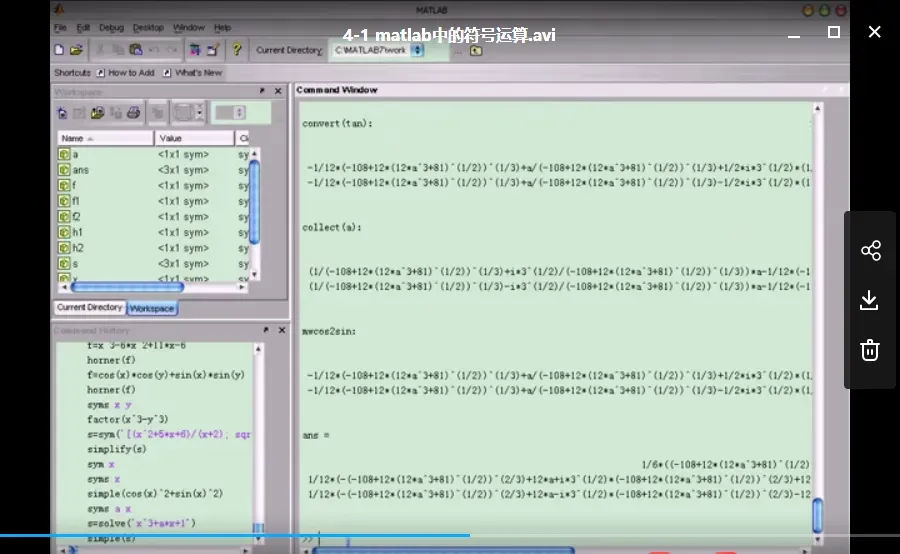Download the video with download icon
This screenshot has height=554, width=900.
(x=869, y=300)
